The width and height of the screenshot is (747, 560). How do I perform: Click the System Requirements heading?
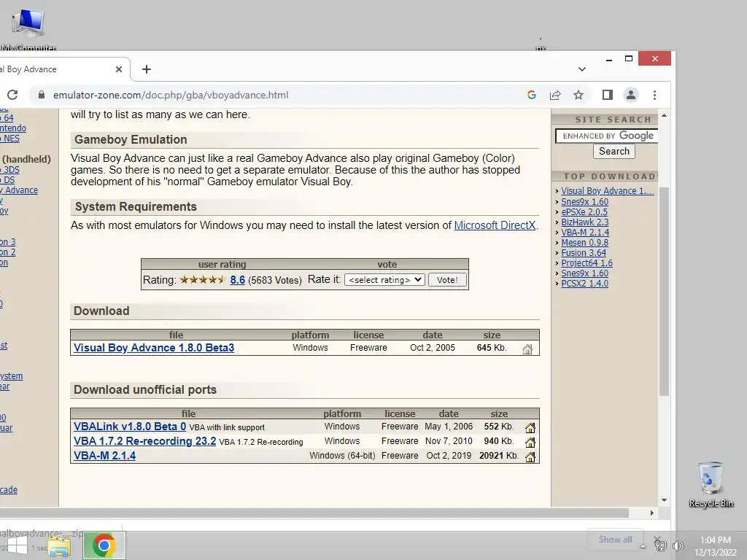click(136, 206)
